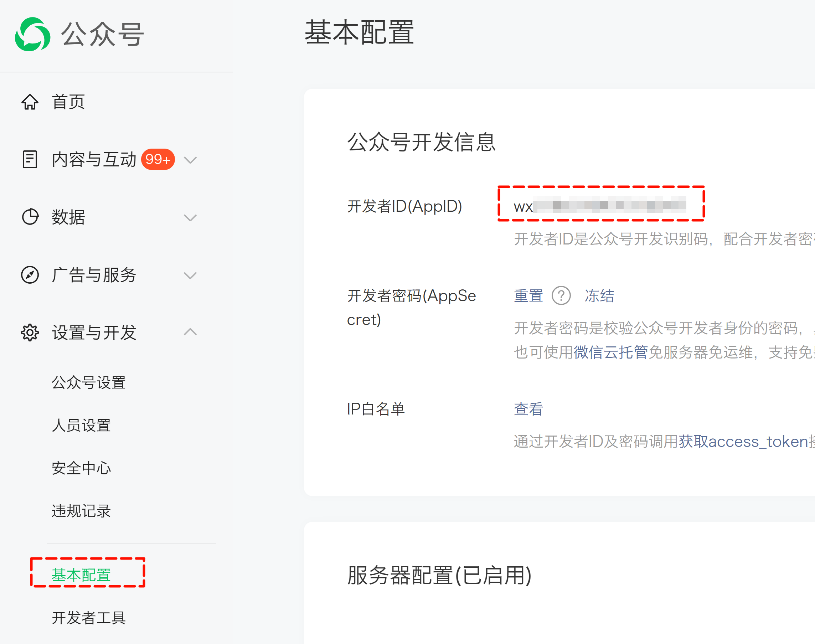
Task: Collapse the 设置与开发 section chevron
Action: (x=190, y=332)
